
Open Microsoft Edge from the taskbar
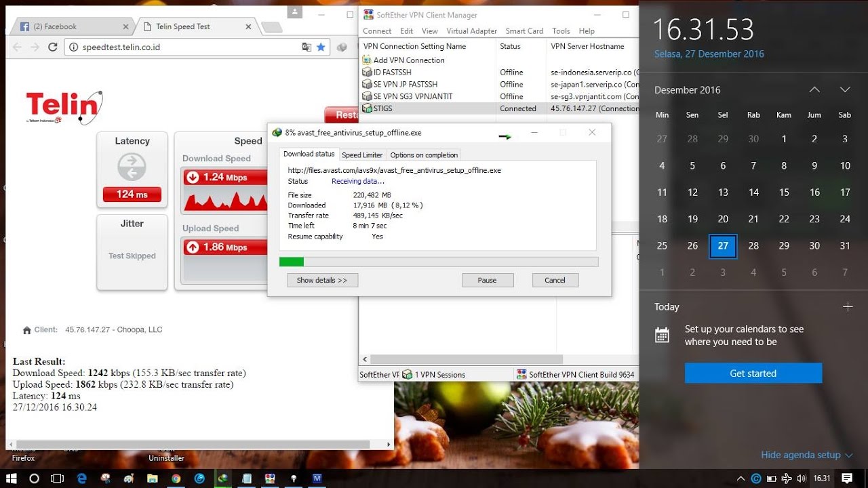tap(82, 478)
